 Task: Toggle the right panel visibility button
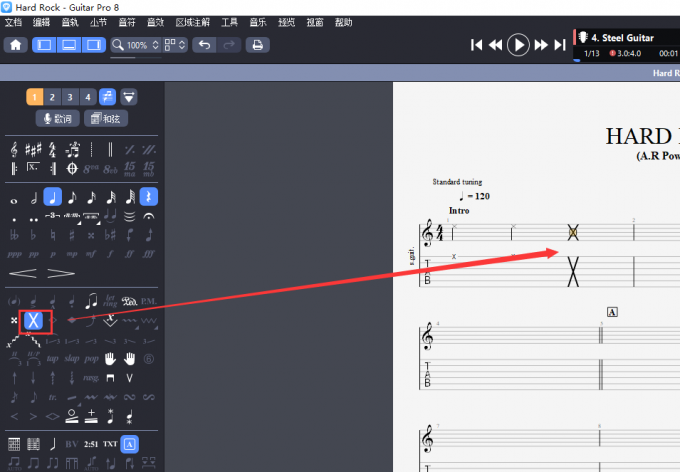point(94,45)
